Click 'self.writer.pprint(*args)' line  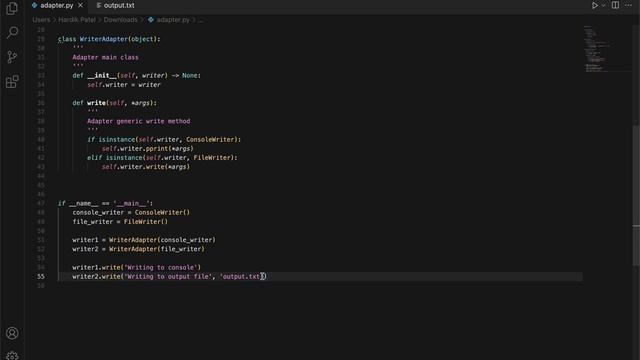pyautogui.click(x=147, y=149)
